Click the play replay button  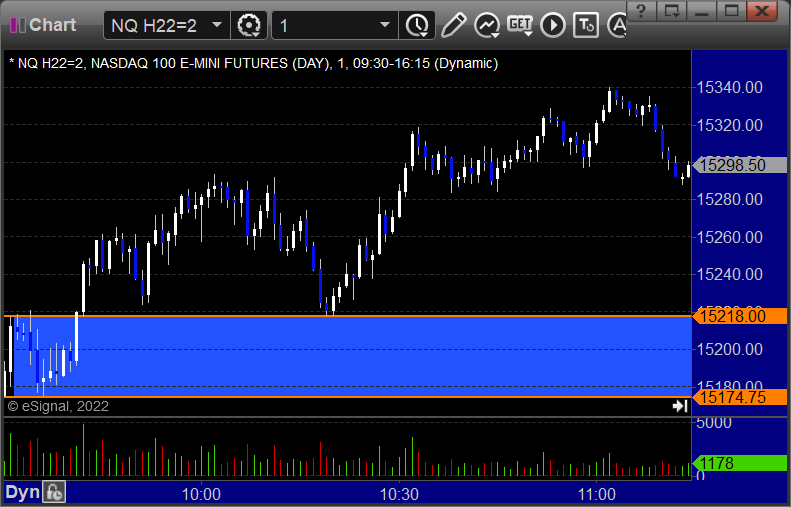point(553,25)
